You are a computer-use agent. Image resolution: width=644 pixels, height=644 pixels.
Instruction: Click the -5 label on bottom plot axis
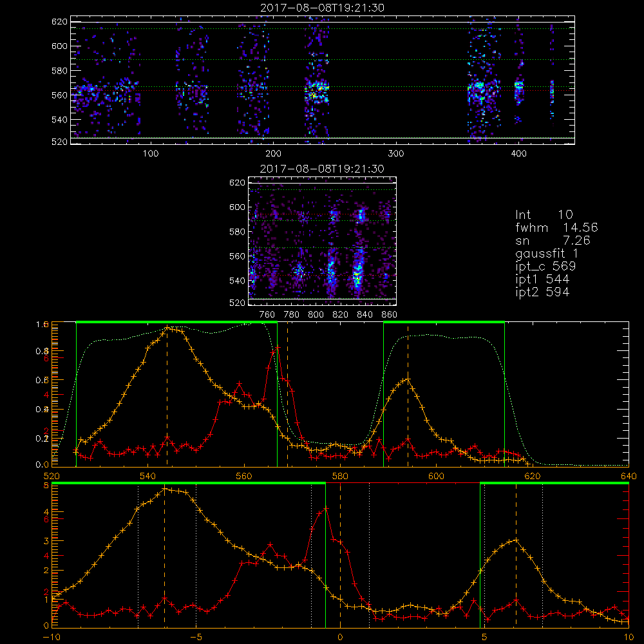(x=196, y=638)
